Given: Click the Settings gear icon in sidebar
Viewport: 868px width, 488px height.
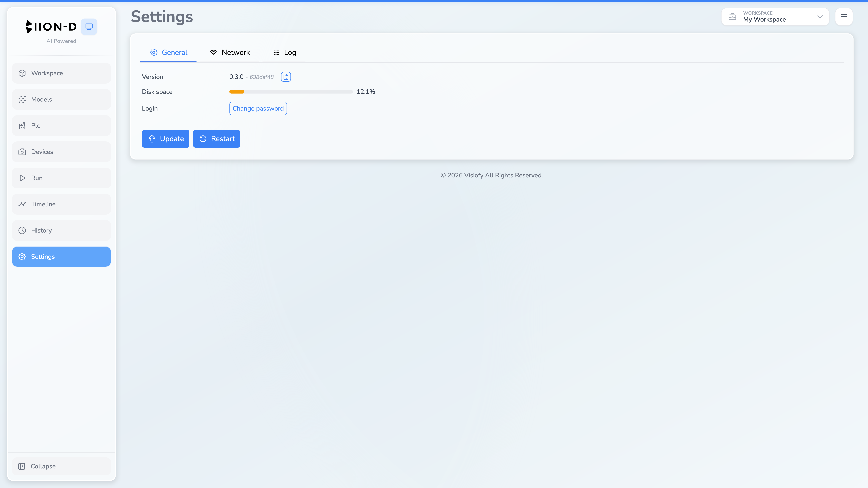Looking at the screenshot, I should tap(22, 257).
